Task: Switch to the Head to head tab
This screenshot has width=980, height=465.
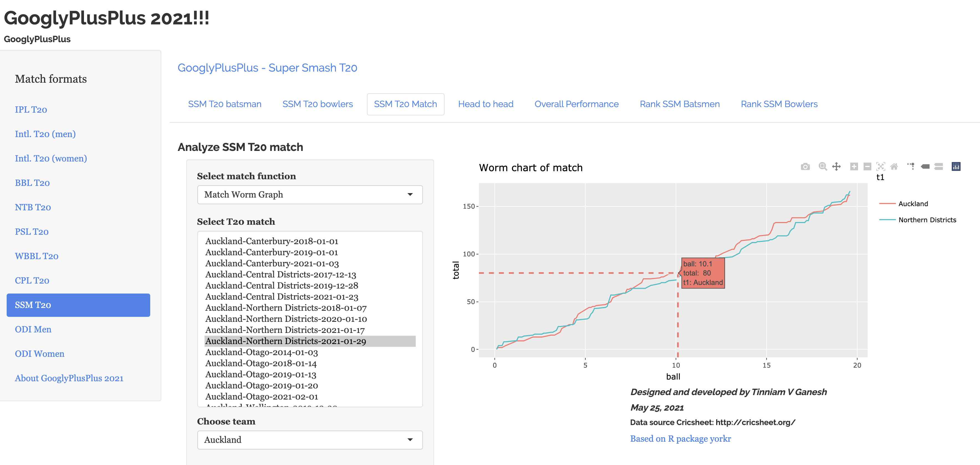Action: [486, 104]
